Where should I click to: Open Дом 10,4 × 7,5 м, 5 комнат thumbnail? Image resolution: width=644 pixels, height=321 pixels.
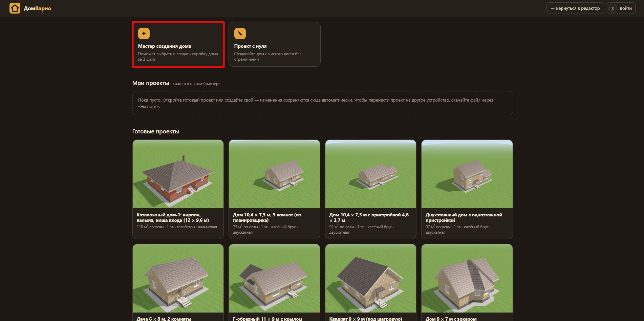(x=274, y=174)
